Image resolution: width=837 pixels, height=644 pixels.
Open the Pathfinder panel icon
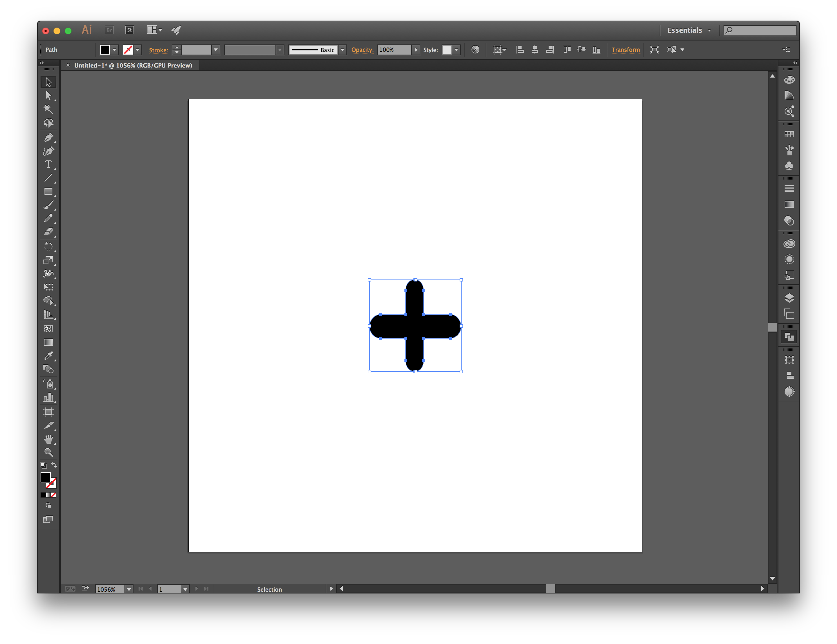[789, 337]
